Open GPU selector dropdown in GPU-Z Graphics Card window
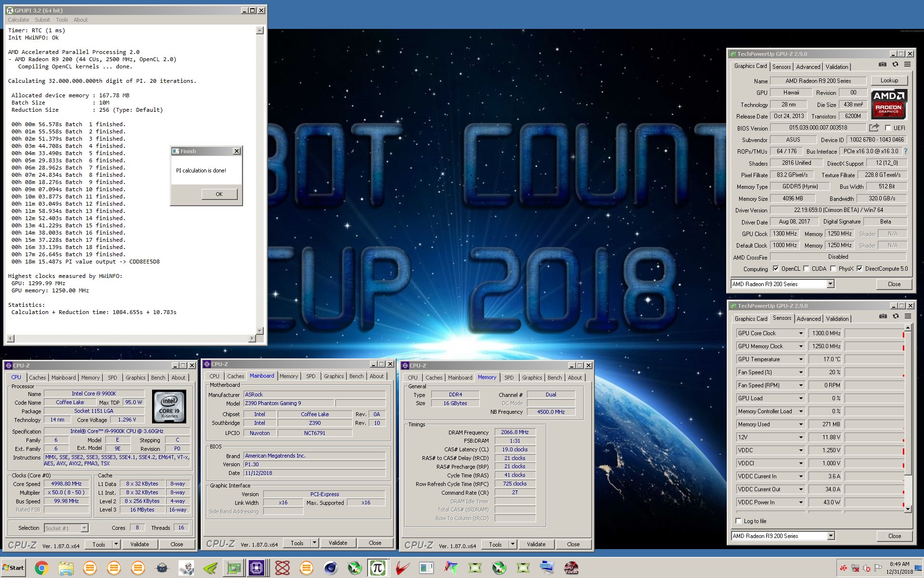The height and width of the screenshot is (578, 924). [x=830, y=284]
